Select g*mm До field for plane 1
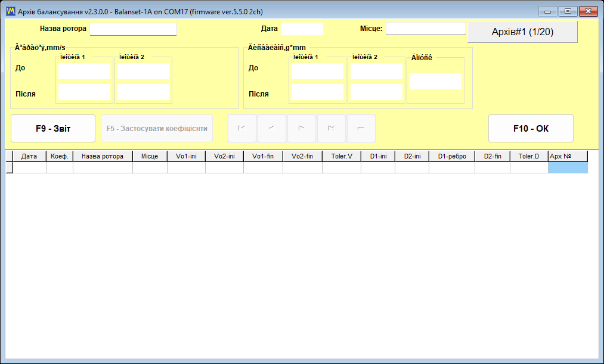The height and width of the screenshot is (364, 604). pyautogui.click(x=317, y=71)
